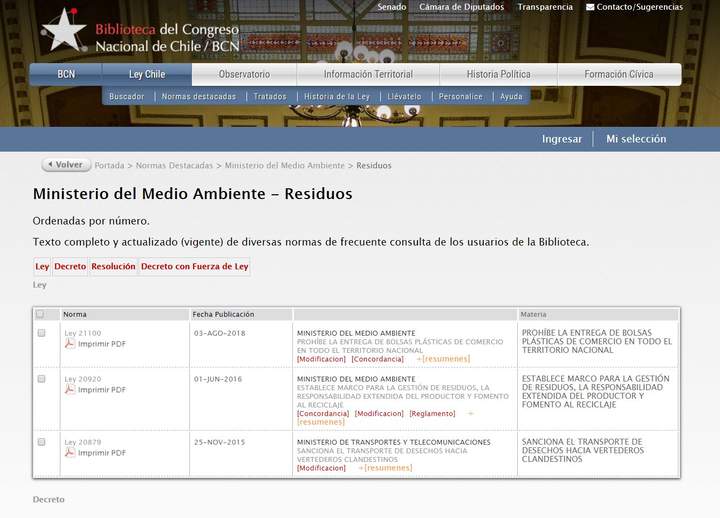This screenshot has height=518, width=720.
Task: Open Normas destacadas submenu item
Action: (x=199, y=97)
